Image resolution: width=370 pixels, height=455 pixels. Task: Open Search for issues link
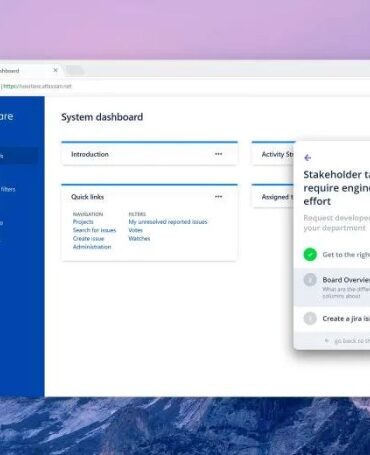[94, 230]
